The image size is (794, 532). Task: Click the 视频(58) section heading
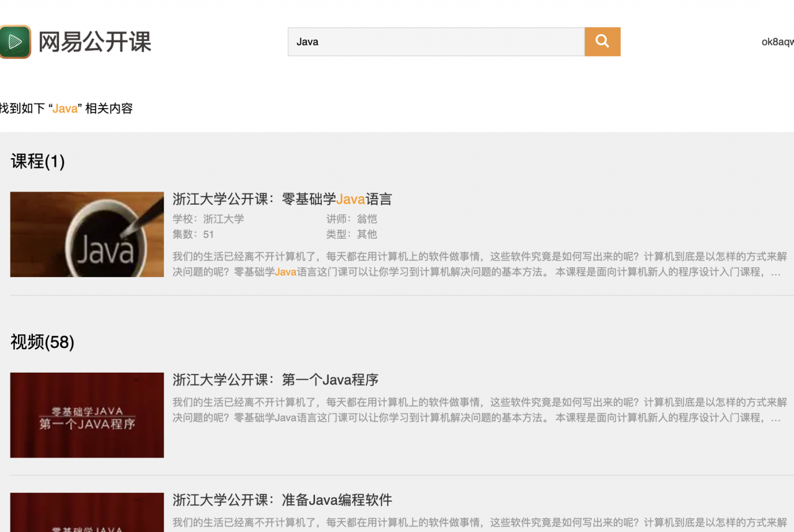42,342
